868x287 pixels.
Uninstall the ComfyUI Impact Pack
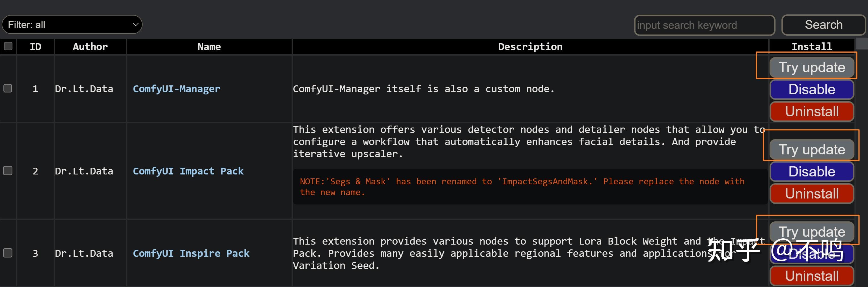point(811,194)
